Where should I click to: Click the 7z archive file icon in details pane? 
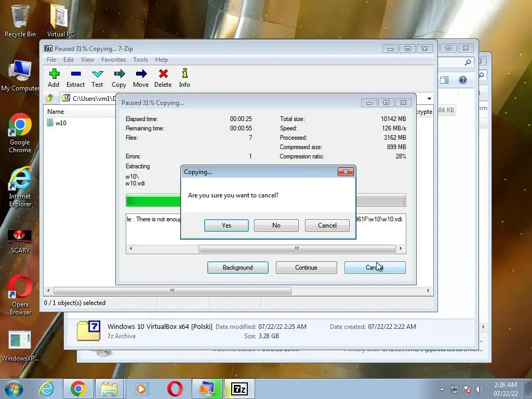(88, 330)
